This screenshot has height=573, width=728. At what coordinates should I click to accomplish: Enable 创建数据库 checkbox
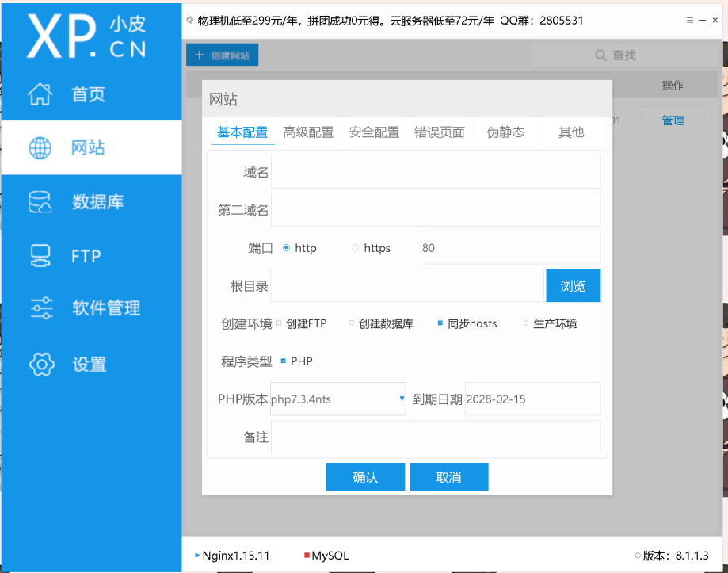[352, 323]
